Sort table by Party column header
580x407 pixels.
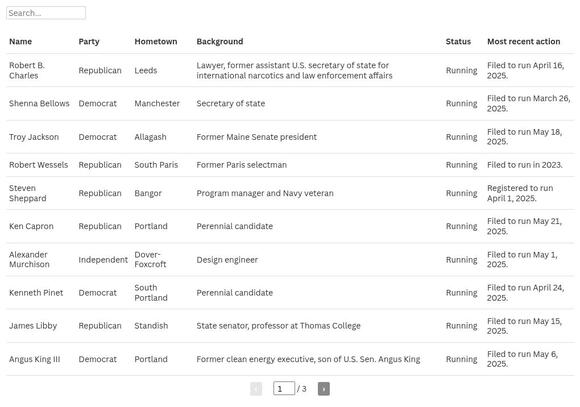(89, 41)
